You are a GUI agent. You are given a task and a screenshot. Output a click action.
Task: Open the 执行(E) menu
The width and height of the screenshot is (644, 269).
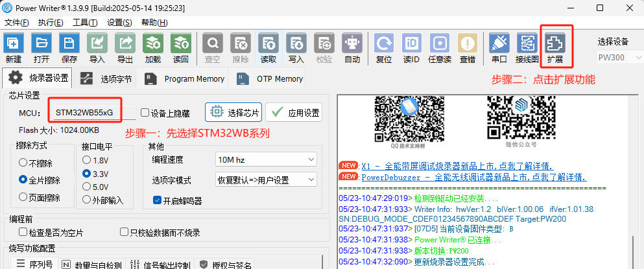[51, 23]
